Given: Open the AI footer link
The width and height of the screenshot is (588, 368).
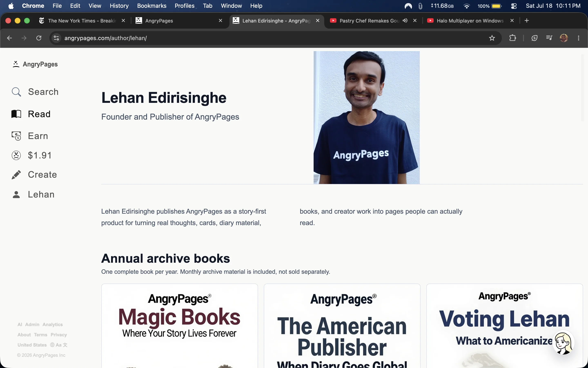Looking at the screenshot, I should pyautogui.click(x=20, y=324).
